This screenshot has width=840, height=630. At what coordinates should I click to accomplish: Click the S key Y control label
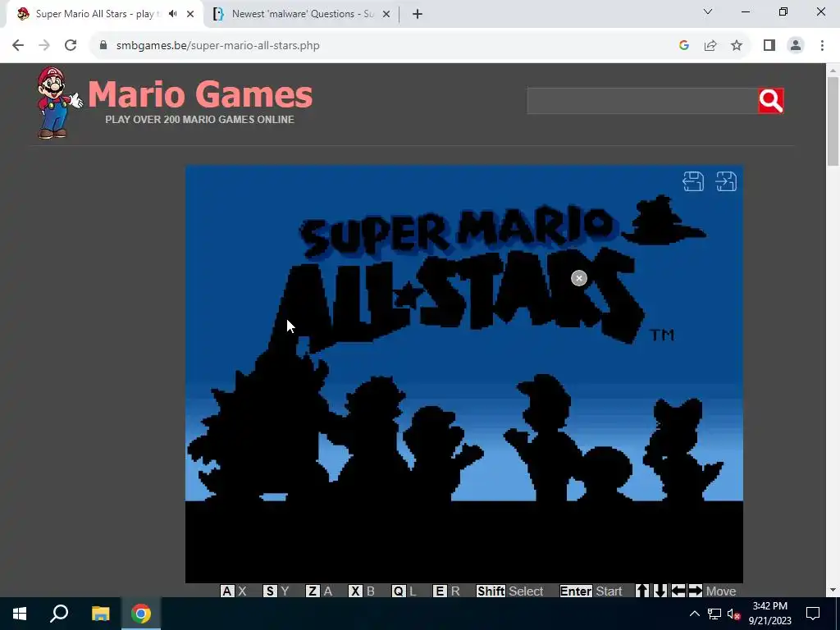276,591
